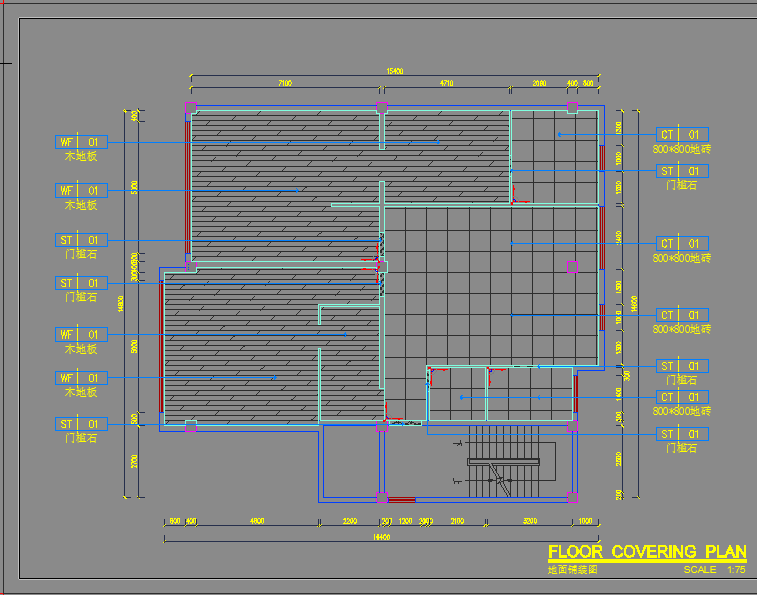Click the topmost WF 01 tag on left
757x595 pixels.
81,142
